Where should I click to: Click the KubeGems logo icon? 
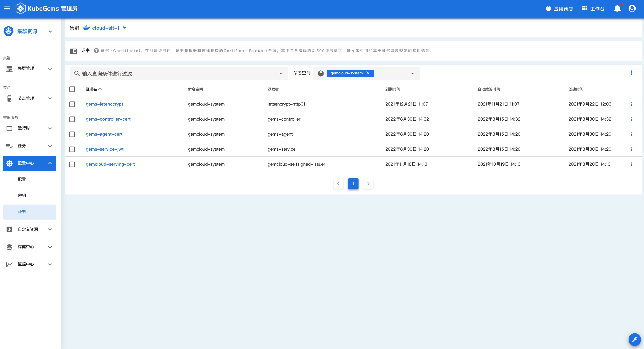click(x=20, y=8)
